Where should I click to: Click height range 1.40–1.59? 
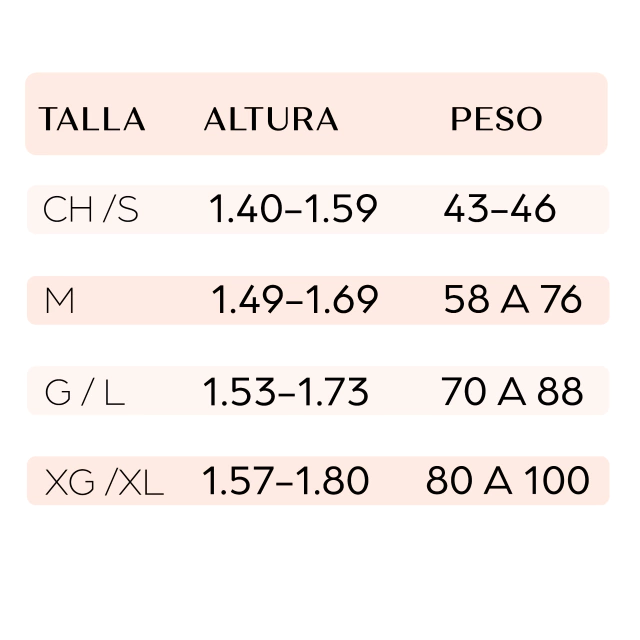[x=293, y=210]
